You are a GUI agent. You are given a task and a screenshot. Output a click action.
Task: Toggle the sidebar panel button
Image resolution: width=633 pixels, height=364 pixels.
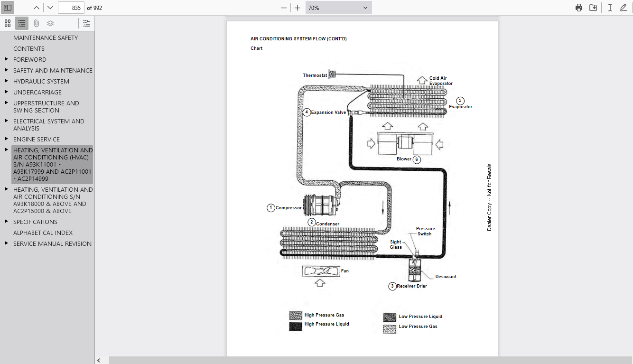click(x=8, y=8)
